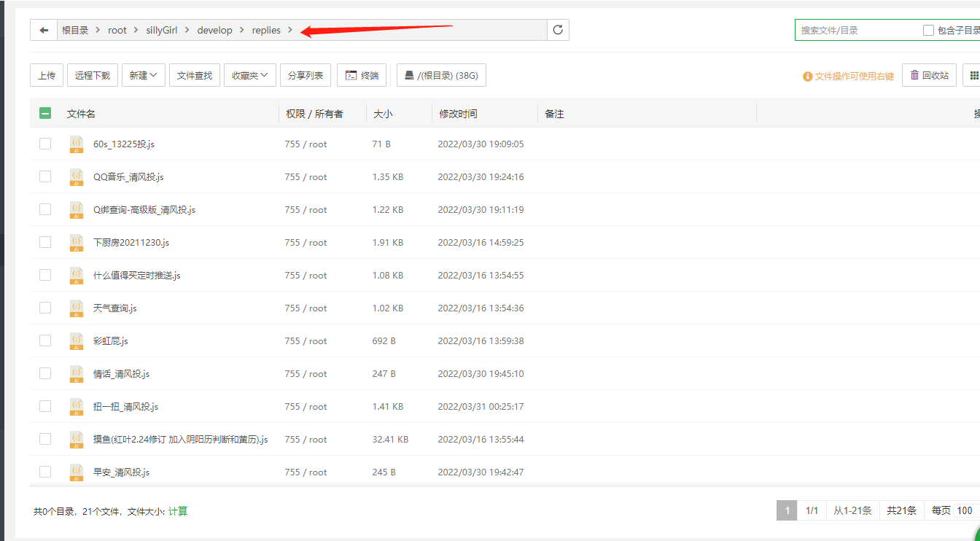Click the 计算 link to calculate size

coord(178,512)
